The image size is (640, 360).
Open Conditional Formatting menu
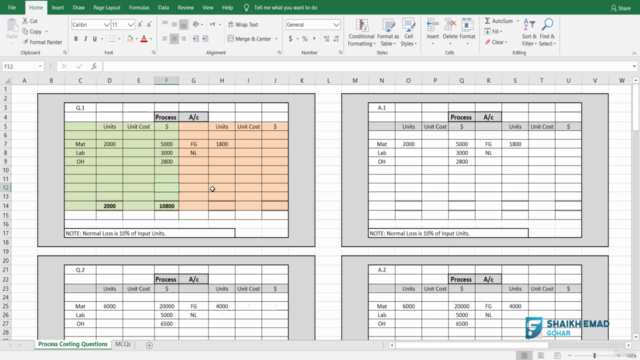pyautogui.click(x=362, y=32)
